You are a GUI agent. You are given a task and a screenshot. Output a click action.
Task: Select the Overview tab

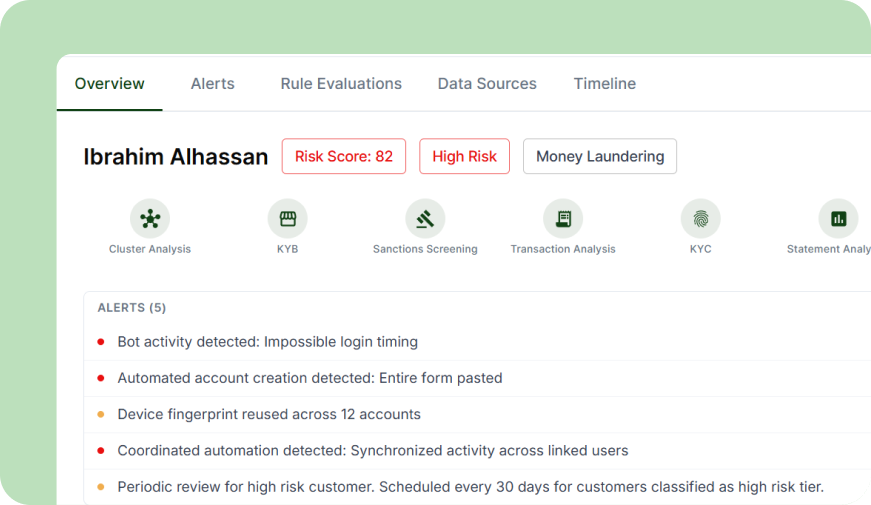[x=110, y=84]
